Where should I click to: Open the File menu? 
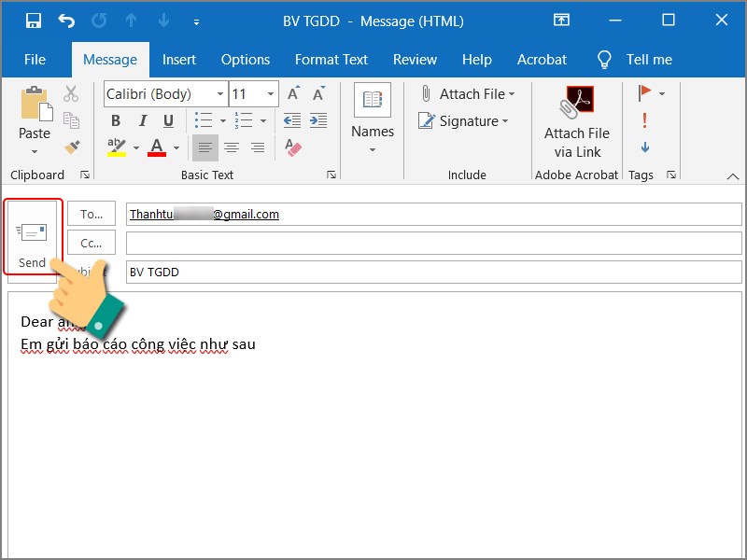35,60
